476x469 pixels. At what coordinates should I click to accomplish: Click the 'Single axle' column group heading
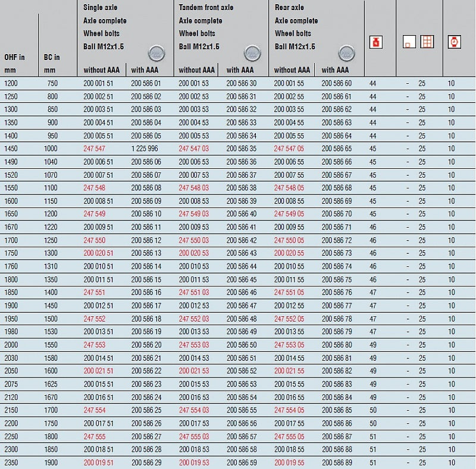coord(99,8)
